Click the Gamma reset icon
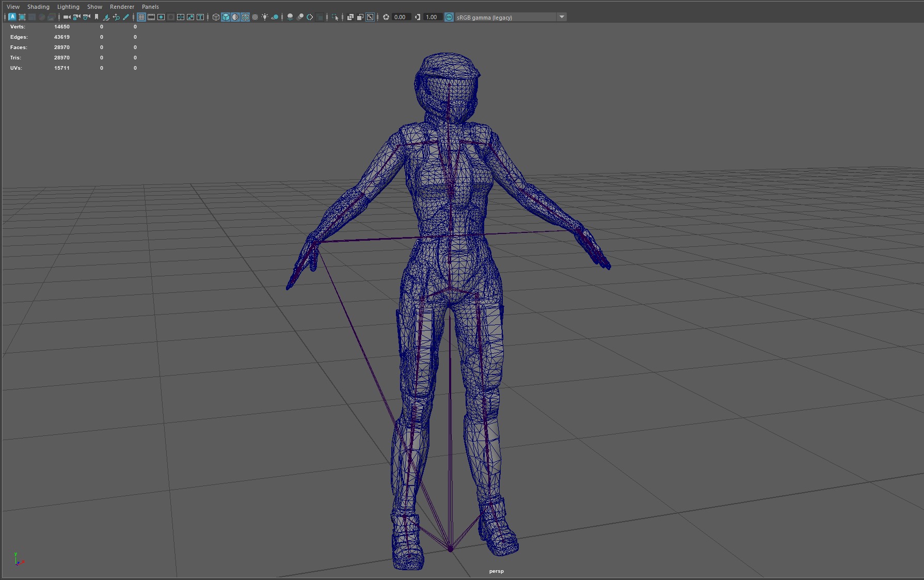The image size is (924, 580). [x=417, y=17]
